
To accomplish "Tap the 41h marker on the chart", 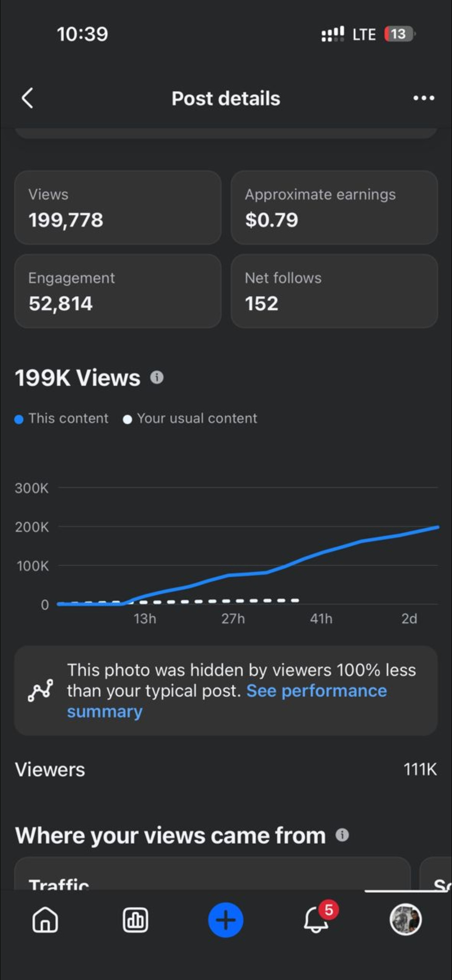I will (x=321, y=619).
